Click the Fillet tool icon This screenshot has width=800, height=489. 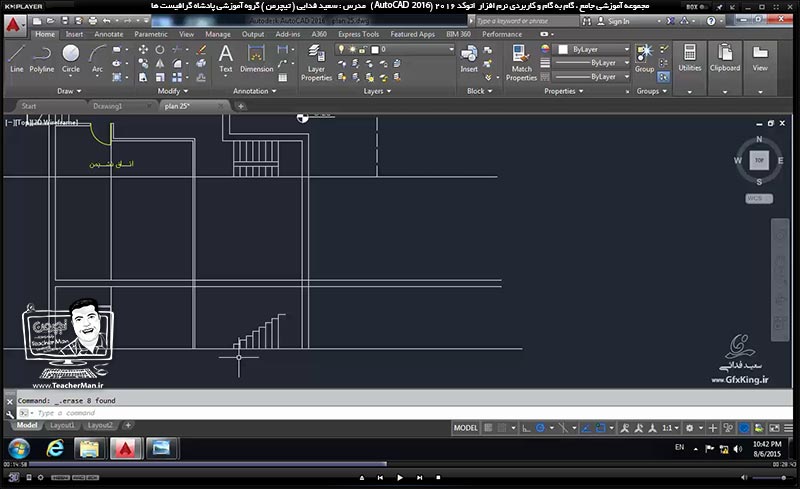177,63
